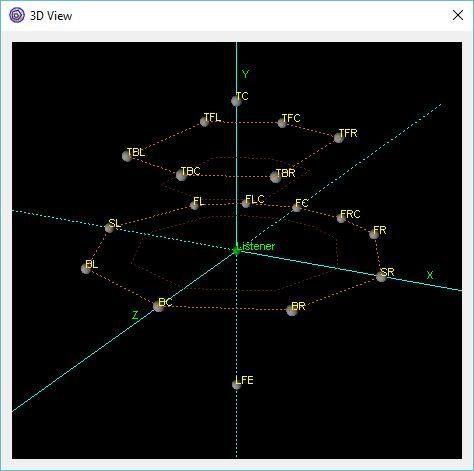
Task: Click the TC top center speaker node
Action: click(236, 101)
